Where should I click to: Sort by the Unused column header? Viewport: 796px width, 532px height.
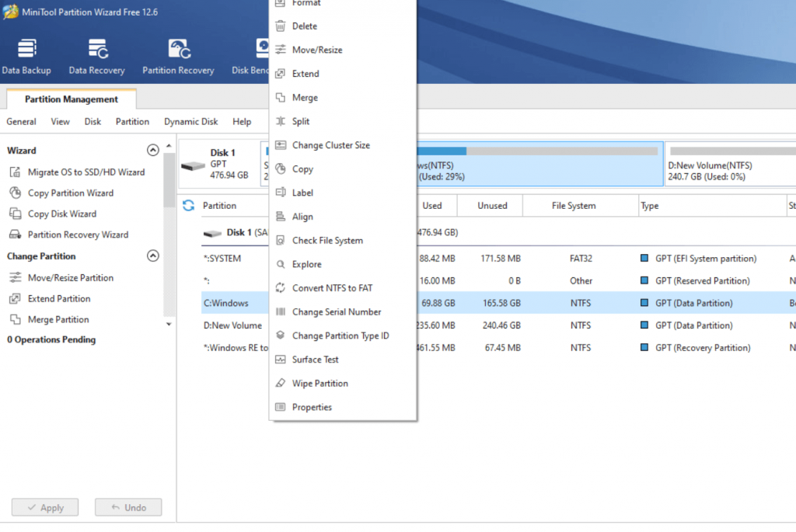click(492, 205)
